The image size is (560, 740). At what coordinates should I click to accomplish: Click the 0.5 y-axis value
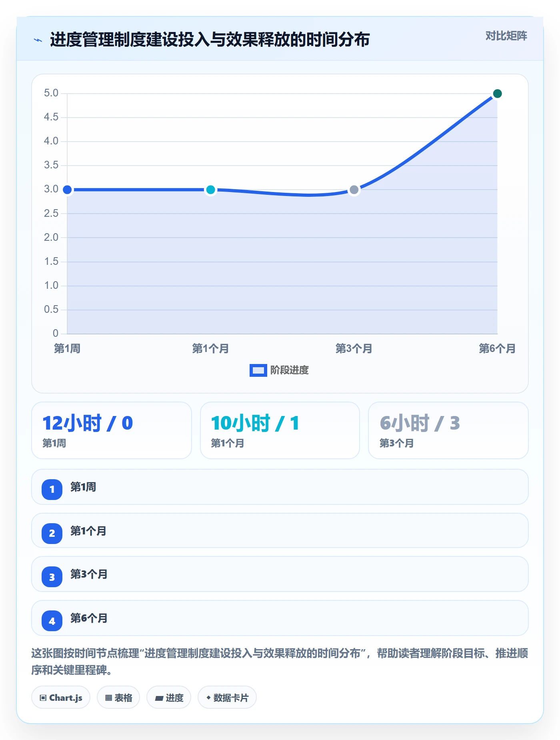(x=51, y=310)
